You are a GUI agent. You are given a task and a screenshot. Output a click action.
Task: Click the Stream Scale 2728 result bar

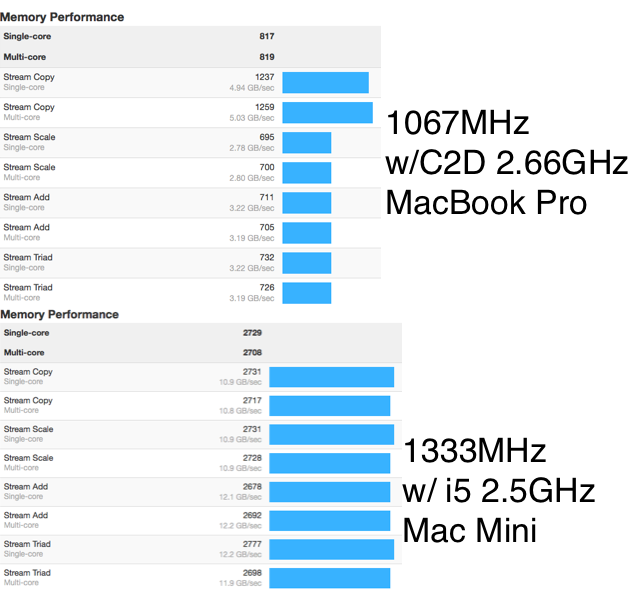click(330, 463)
